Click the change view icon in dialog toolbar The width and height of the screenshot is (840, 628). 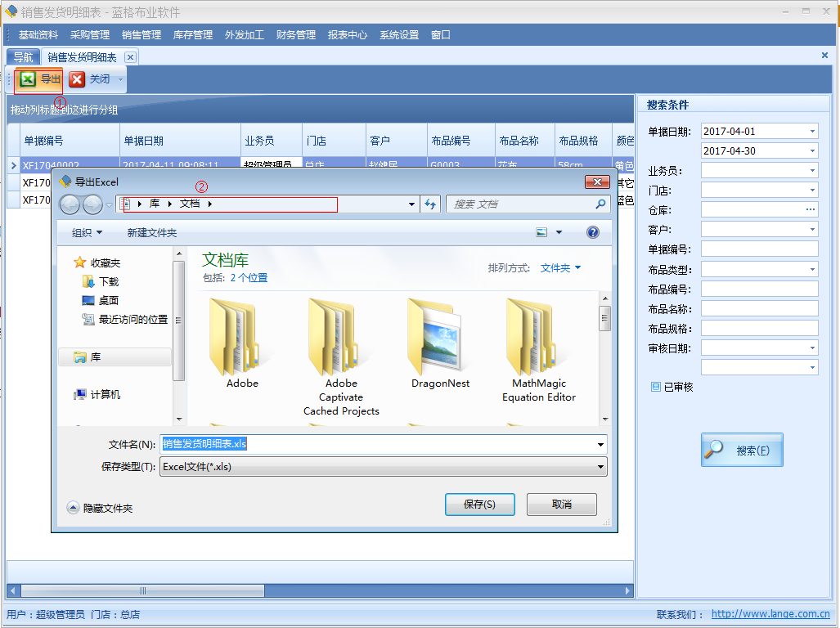541,232
